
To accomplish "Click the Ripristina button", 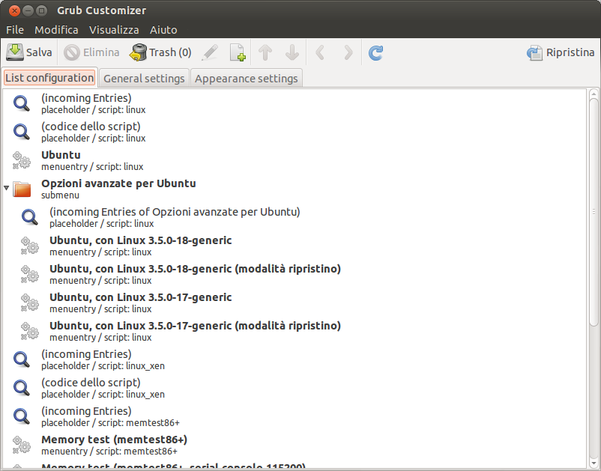I will pyautogui.click(x=560, y=53).
